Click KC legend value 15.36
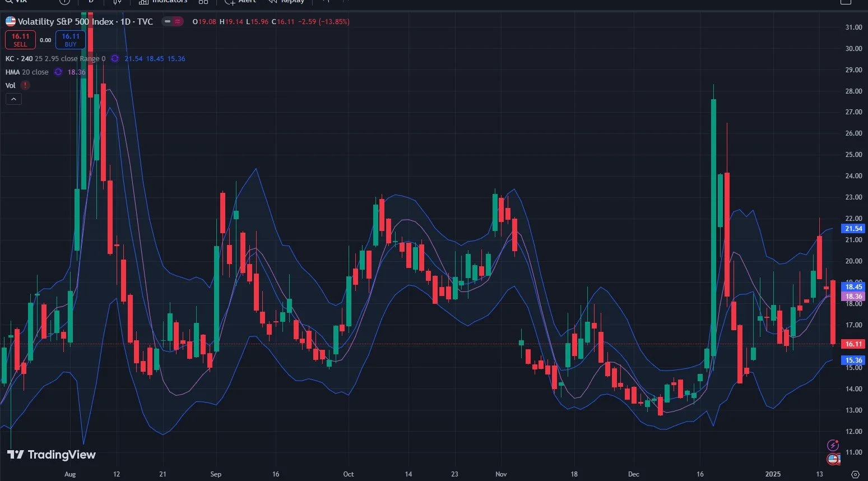The image size is (868, 481). click(x=177, y=58)
